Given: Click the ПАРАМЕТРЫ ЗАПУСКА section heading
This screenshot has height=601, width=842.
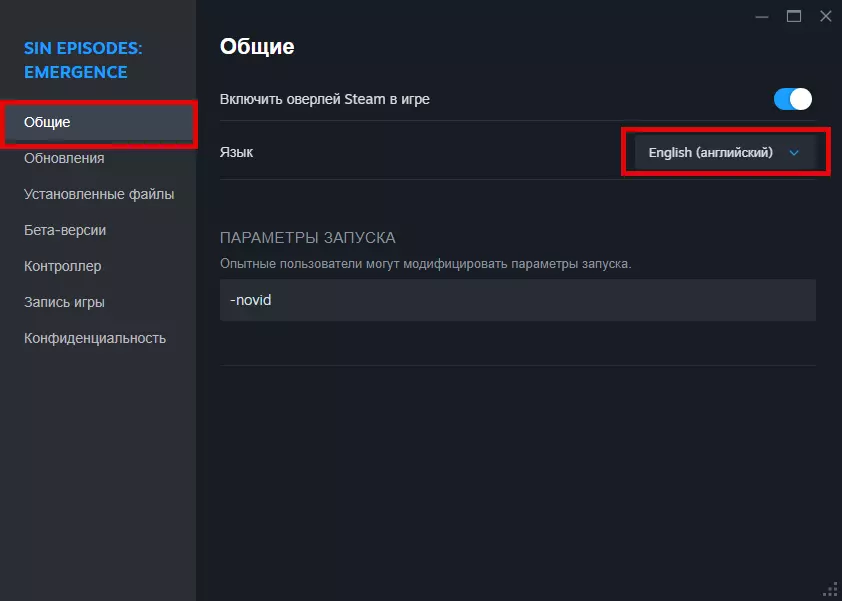Looking at the screenshot, I should coord(308,238).
